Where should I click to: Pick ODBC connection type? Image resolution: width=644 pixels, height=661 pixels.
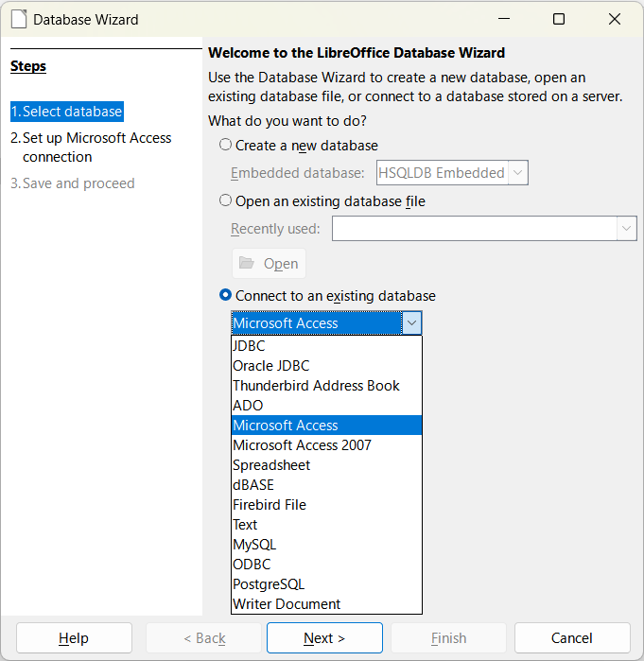(x=326, y=564)
